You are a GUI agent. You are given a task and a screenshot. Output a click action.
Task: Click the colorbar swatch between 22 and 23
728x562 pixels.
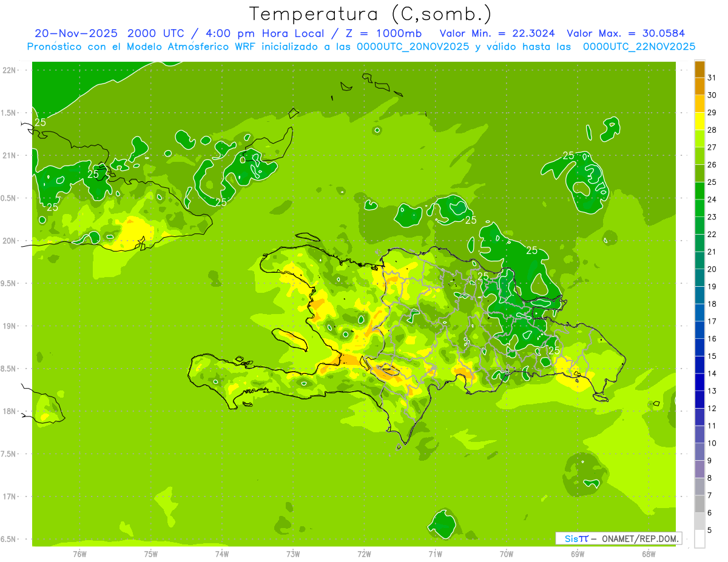click(x=699, y=226)
